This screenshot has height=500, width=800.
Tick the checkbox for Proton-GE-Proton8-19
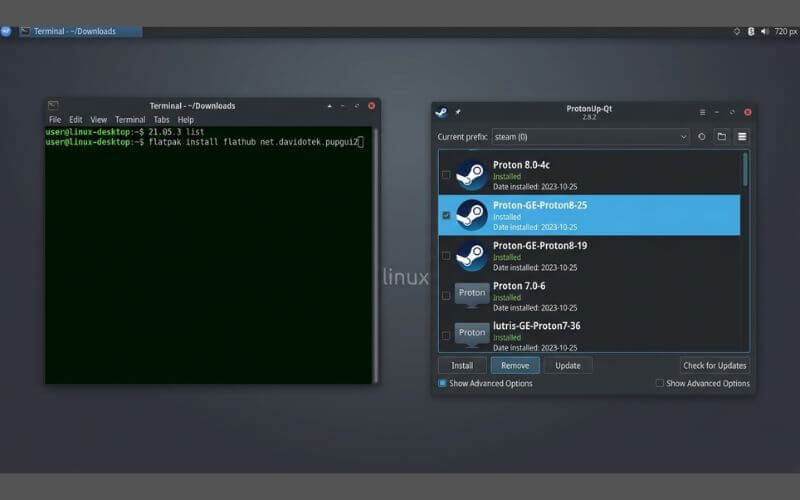tap(446, 256)
